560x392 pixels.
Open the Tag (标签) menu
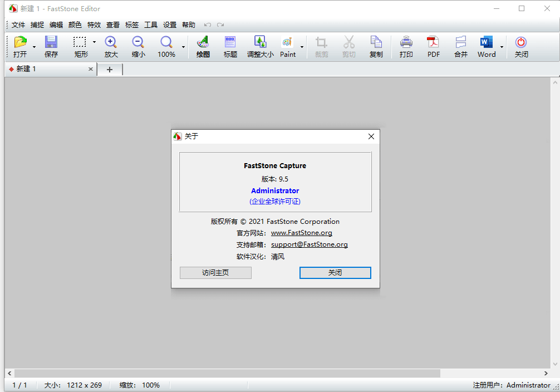point(132,24)
